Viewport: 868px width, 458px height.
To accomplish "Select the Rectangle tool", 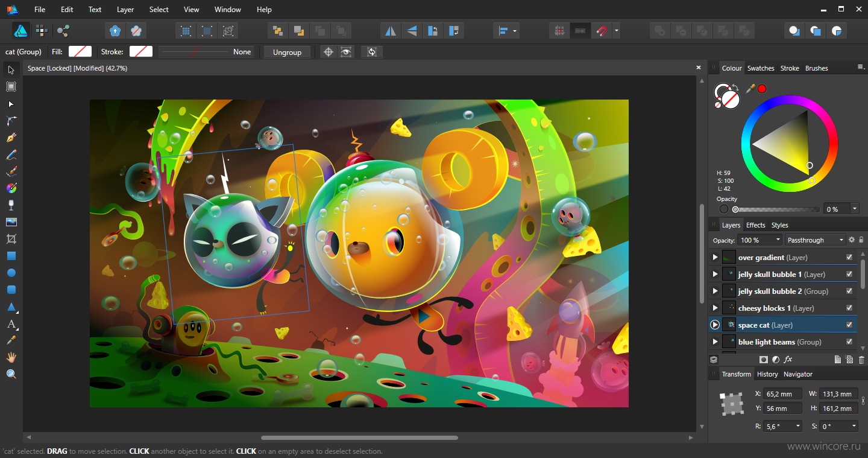I will coord(11,256).
